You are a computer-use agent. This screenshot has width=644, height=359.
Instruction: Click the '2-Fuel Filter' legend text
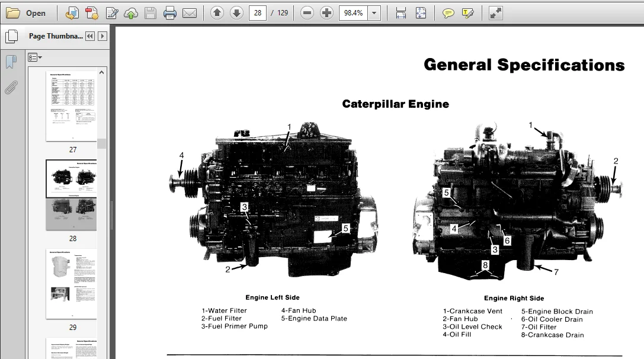pyautogui.click(x=222, y=318)
